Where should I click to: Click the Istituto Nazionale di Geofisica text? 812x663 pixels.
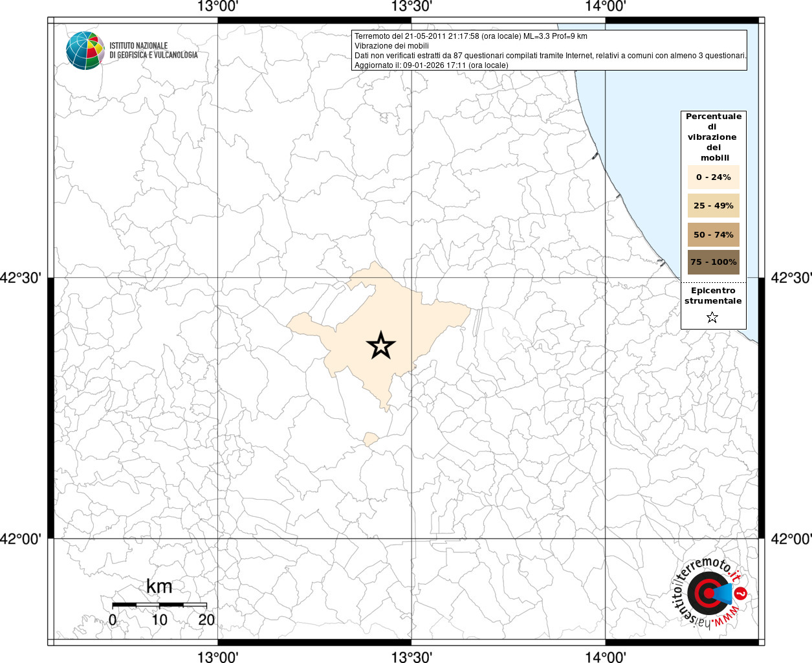coord(153,51)
